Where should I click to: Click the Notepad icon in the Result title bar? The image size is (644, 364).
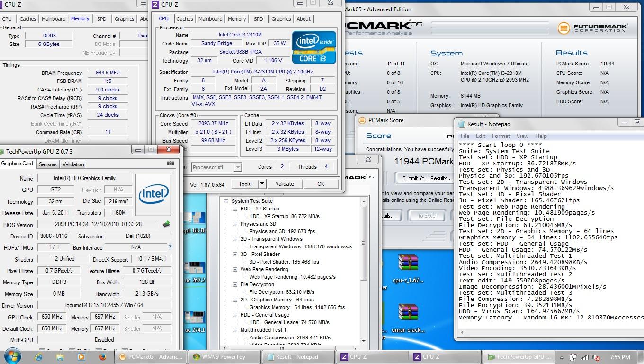pyautogui.click(x=461, y=124)
